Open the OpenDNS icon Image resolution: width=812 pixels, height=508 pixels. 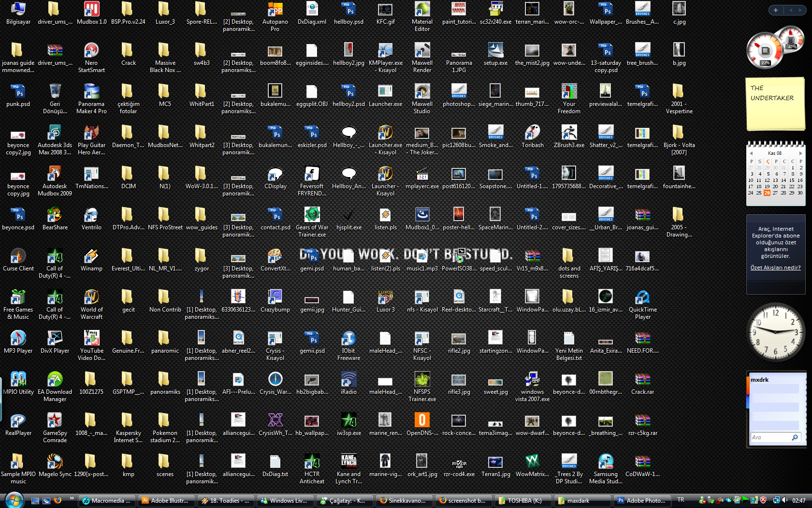point(422,424)
